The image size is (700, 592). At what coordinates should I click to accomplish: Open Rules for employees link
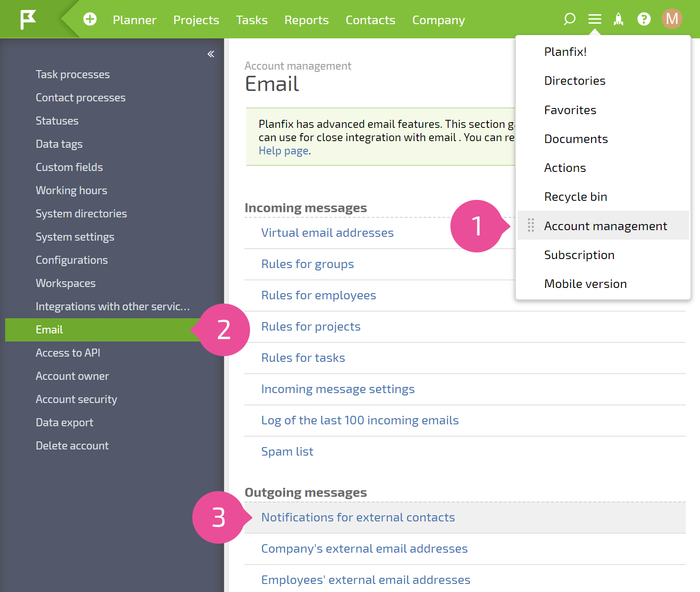click(x=318, y=295)
